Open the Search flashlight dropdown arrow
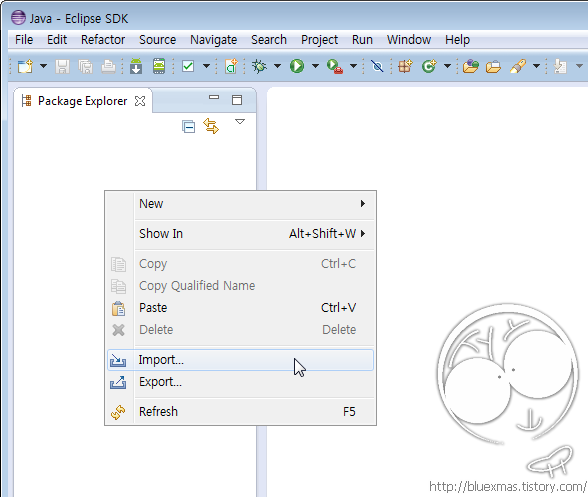 (x=537, y=66)
